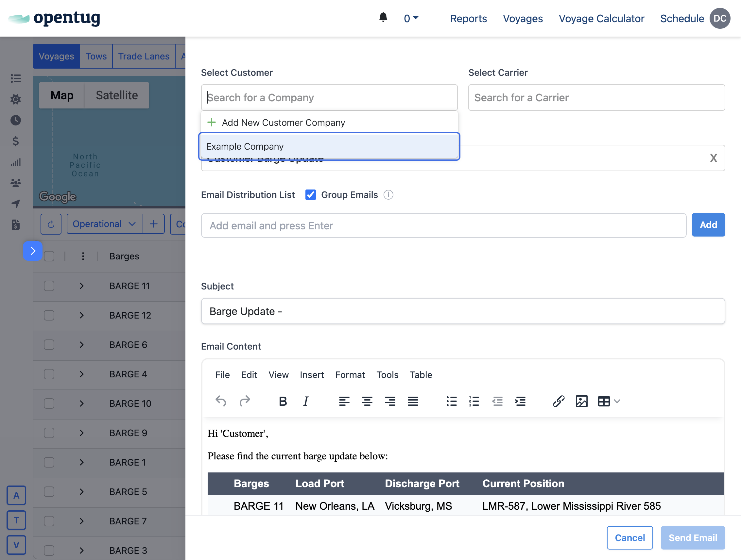Click the insert image icon in editor
This screenshot has height=560, width=741.
(x=581, y=401)
